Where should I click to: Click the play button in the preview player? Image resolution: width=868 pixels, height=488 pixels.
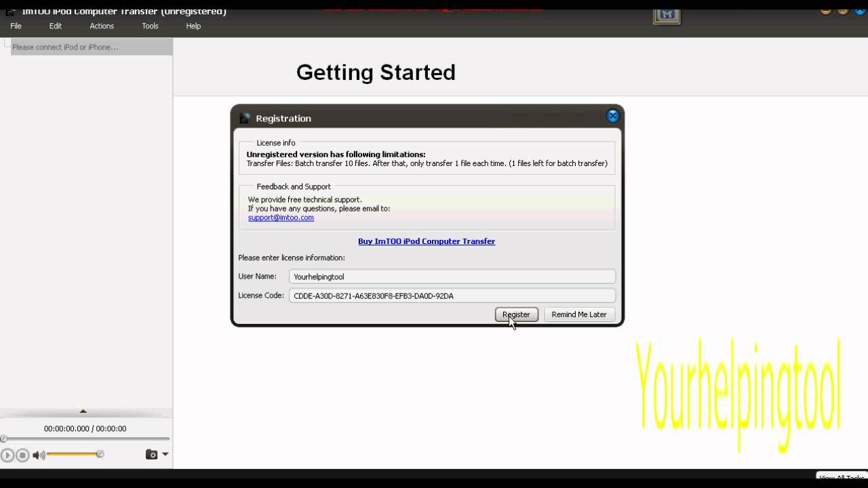click(x=7, y=455)
